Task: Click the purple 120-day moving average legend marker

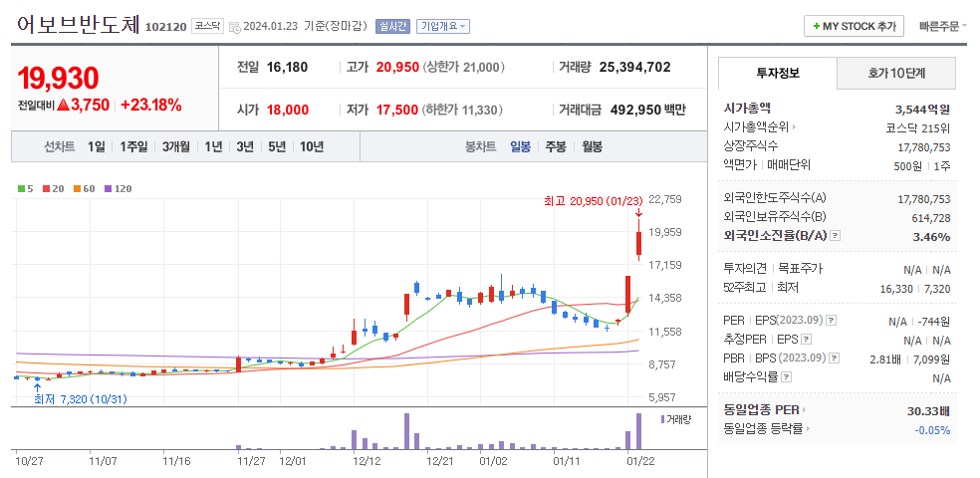Action: click(x=108, y=188)
